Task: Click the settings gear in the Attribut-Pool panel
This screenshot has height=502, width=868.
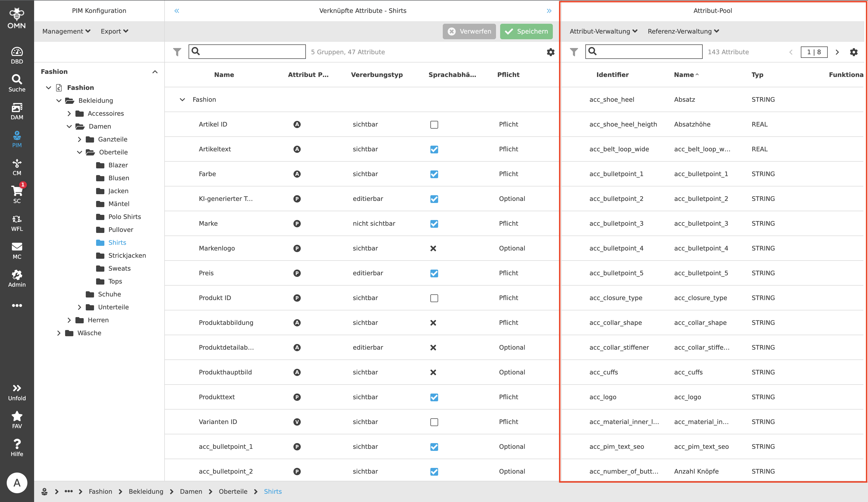Action: tap(854, 52)
